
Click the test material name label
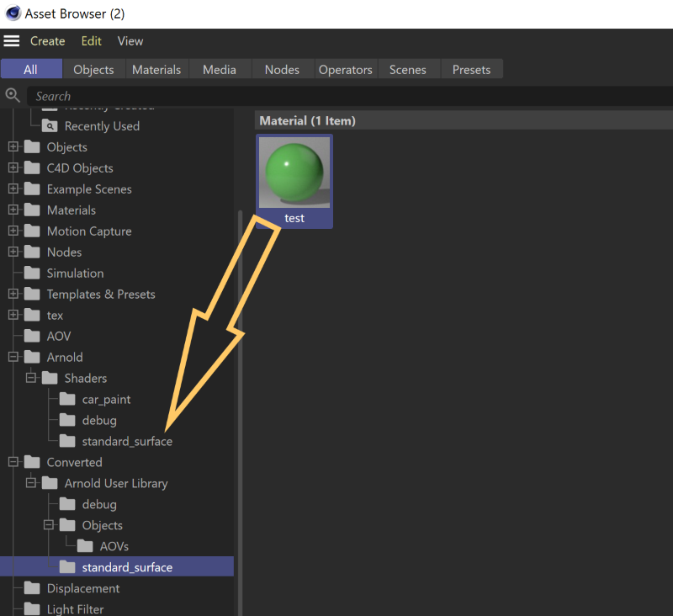(x=294, y=219)
